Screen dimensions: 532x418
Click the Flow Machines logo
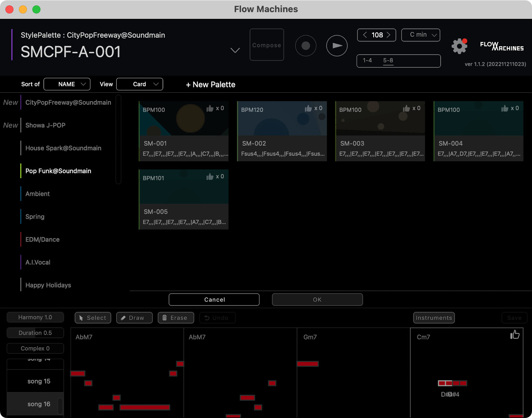[x=502, y=46]
